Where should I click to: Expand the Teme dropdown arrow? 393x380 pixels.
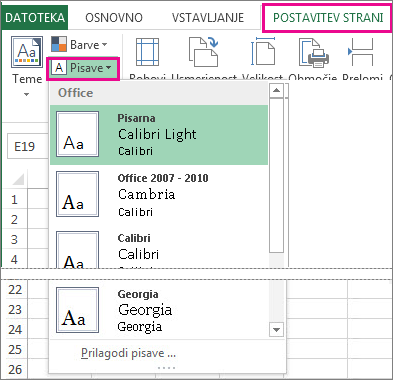(27, 94)
